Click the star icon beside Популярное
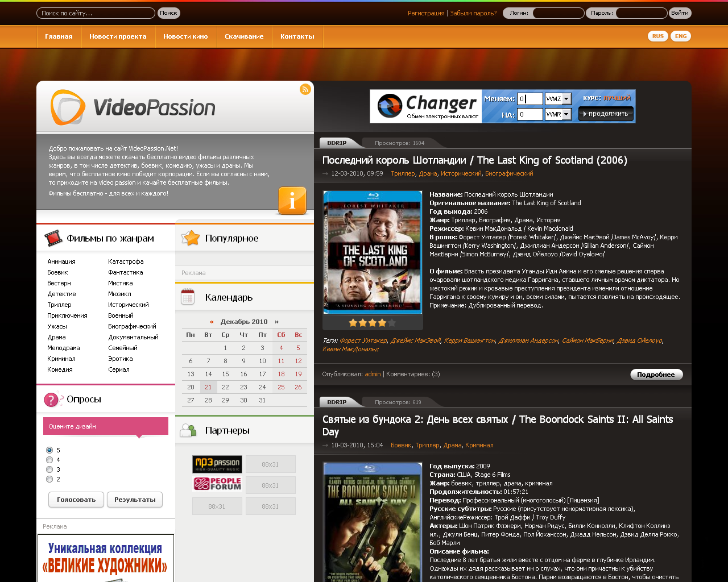 [191, 238]
